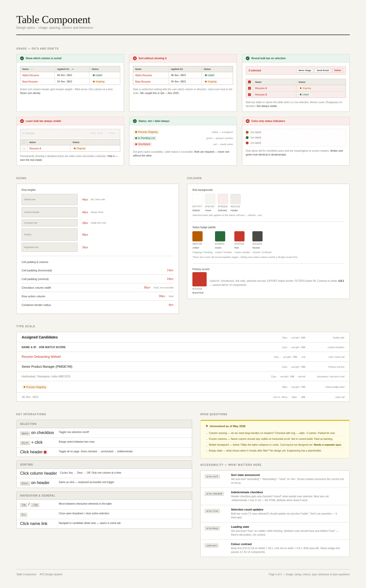Screen dimensions: 366x588
Task: Click the 'Column header' sizing box
Action: pos(50,212)
